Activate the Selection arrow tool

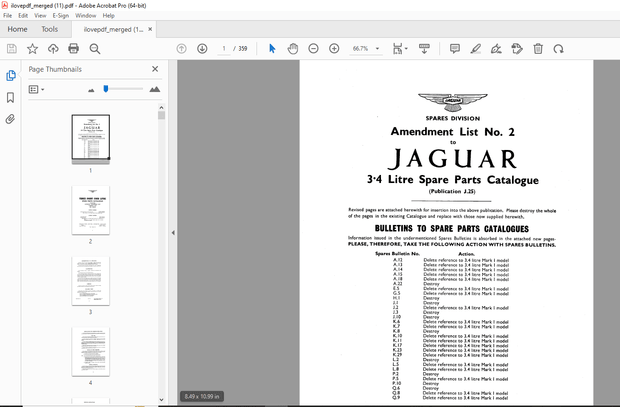[x=272, y=49]
